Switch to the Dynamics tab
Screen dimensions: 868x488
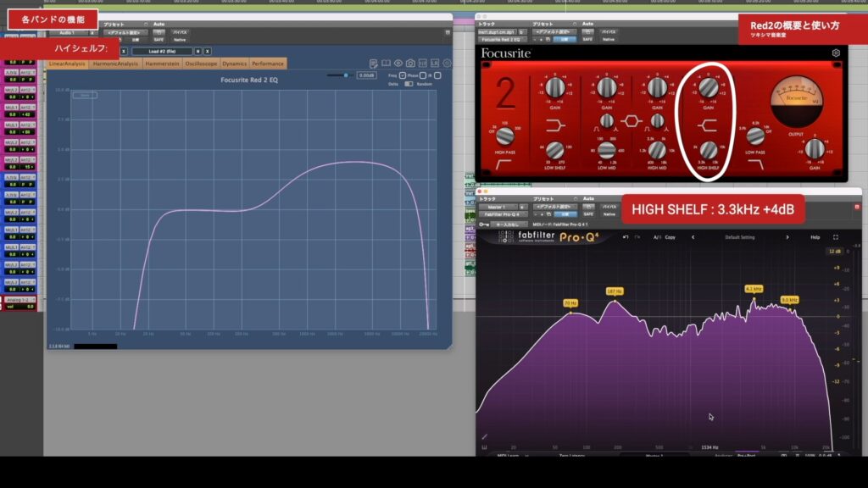pyautogui.click(x=235, y=64)
